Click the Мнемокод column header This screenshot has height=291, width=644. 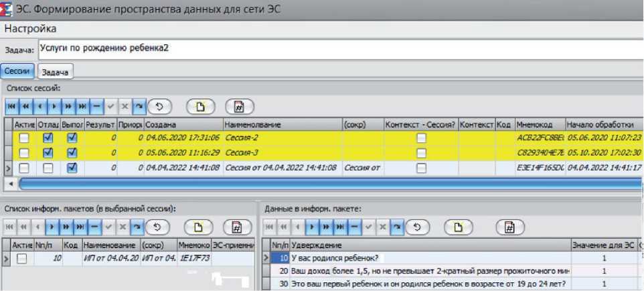pyautogui.click(x=540, y=124)
